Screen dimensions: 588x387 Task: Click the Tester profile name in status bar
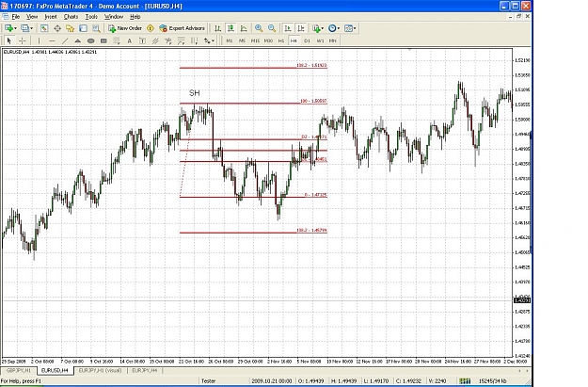pos(209,381)
